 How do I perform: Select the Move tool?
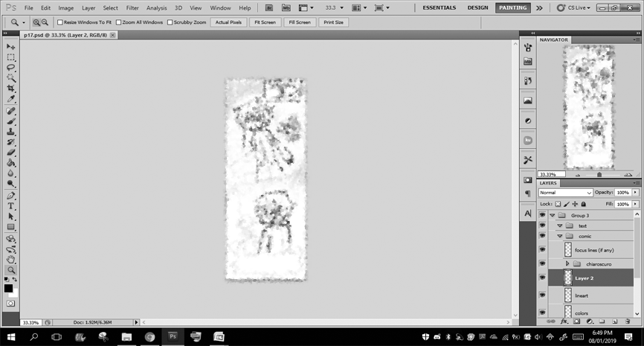click(10, 47)
